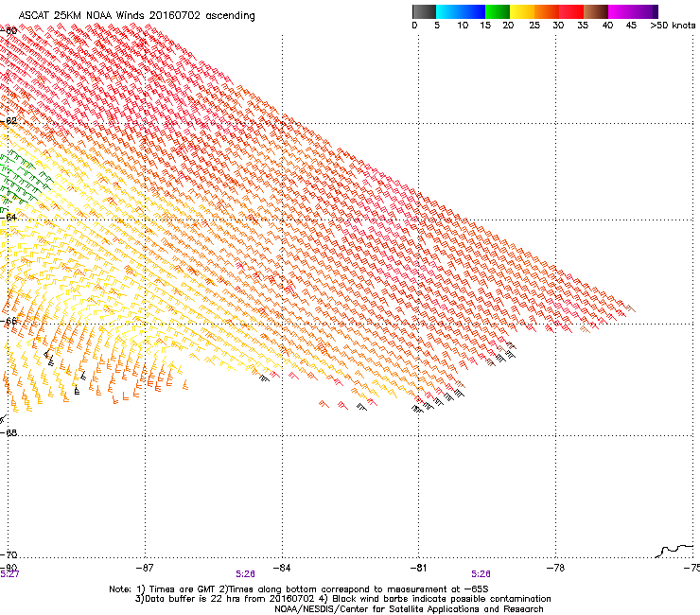Click the '40' label under the color scale
This screenshot has width=700, height=615.
(x=607, y=26)
